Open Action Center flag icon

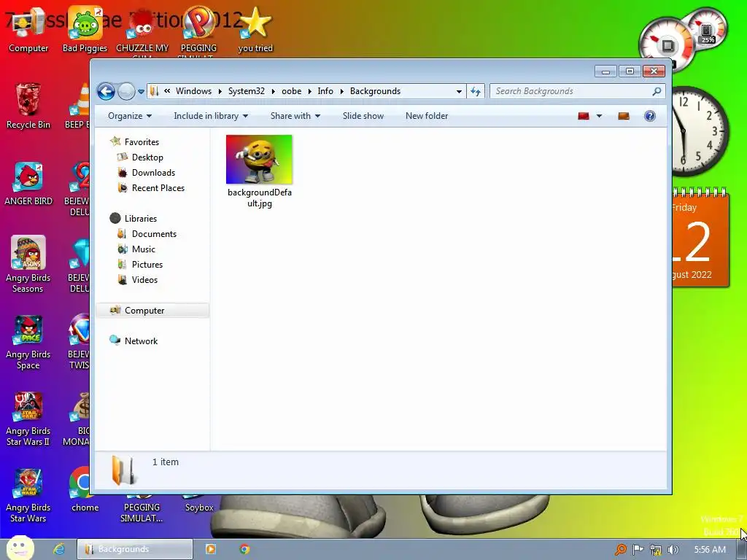pos(638,550)
